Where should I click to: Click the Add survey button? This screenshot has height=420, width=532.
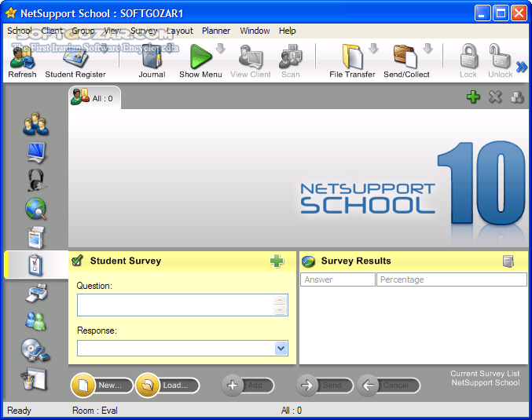click(x=248, y=385)
